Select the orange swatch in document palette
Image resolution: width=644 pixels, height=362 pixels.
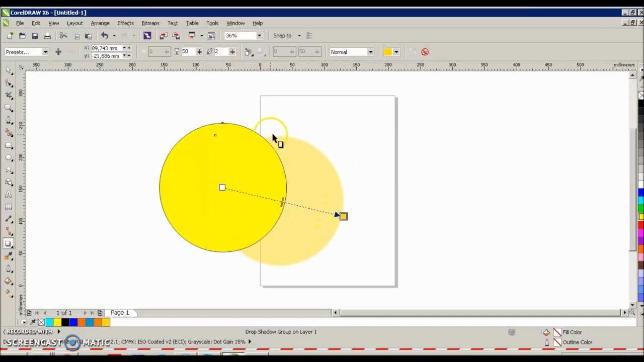tap(82, 322)
